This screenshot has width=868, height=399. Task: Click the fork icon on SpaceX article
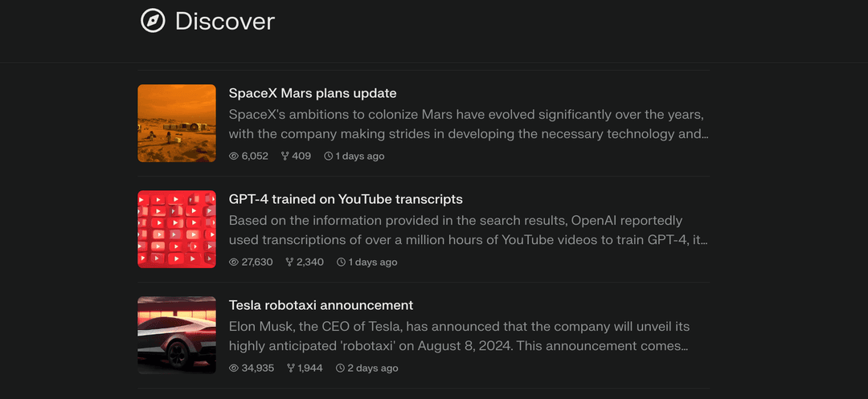click(285, 156)
